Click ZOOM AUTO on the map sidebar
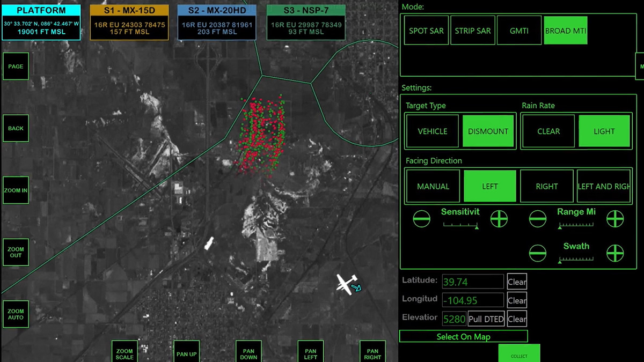The image size is (644, 362). (x=16, y=314)
